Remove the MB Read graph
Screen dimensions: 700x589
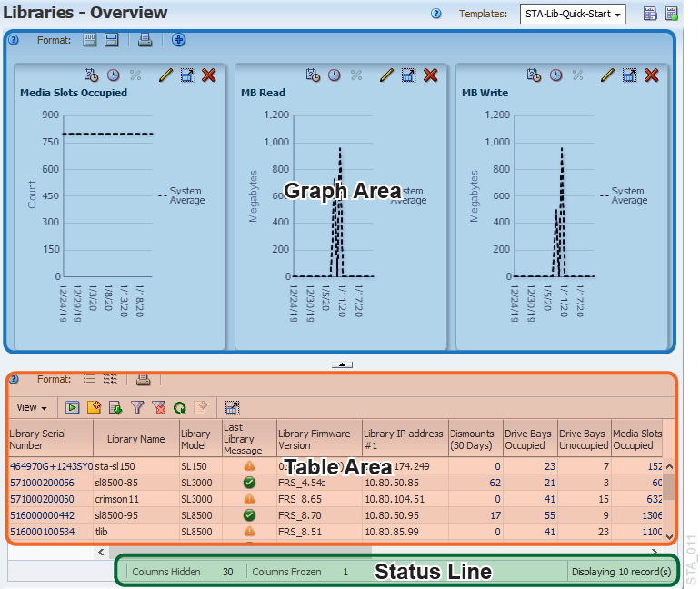click(430, 75)
